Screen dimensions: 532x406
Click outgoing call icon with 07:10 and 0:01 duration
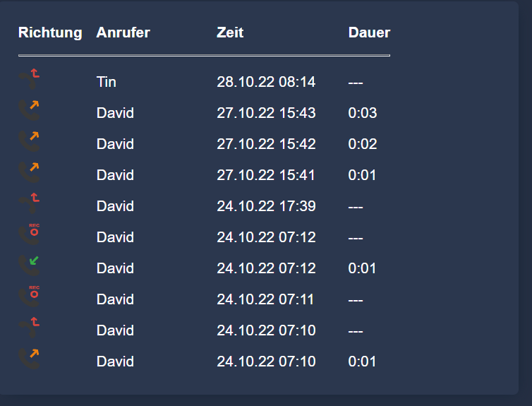pyautogui.click(x=29, y=359)
